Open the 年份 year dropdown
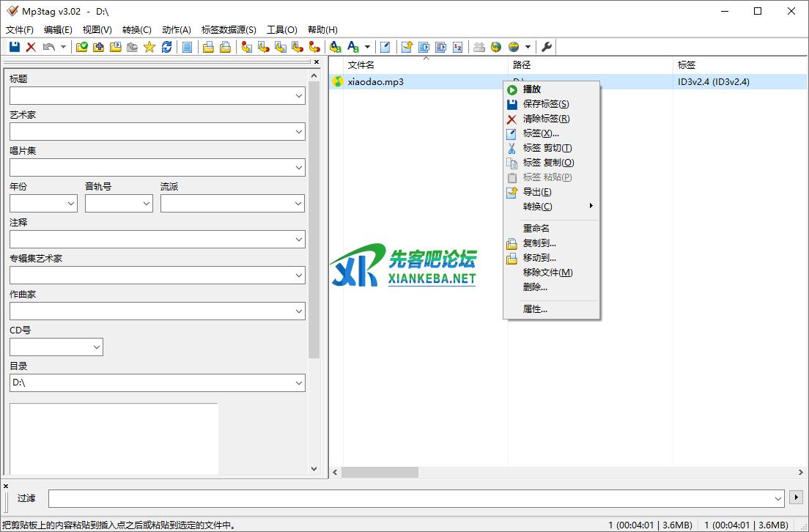This screenshot has width=809, height=532. coord(71,204)
